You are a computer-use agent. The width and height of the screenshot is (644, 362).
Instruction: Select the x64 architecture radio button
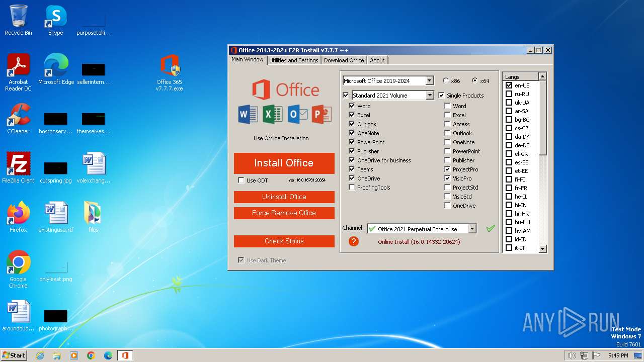(475, 81)
